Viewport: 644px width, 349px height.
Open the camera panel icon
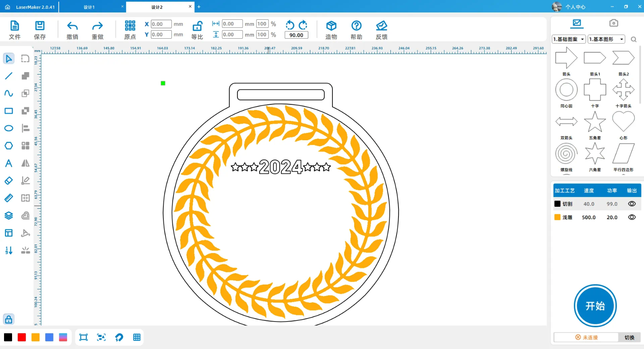[613, 23]
